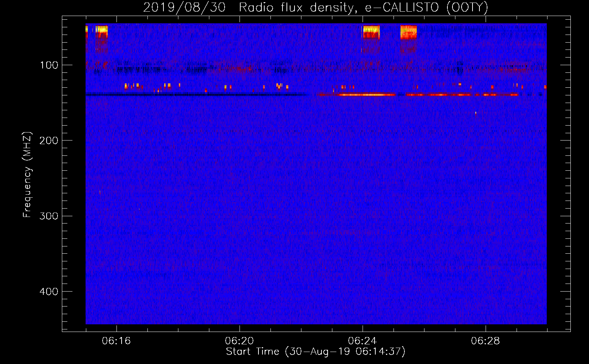Click the 'Frequency (MHZ)' axis label
The width and height of the screenshot is (589, 364).
[x=27, y=174]
